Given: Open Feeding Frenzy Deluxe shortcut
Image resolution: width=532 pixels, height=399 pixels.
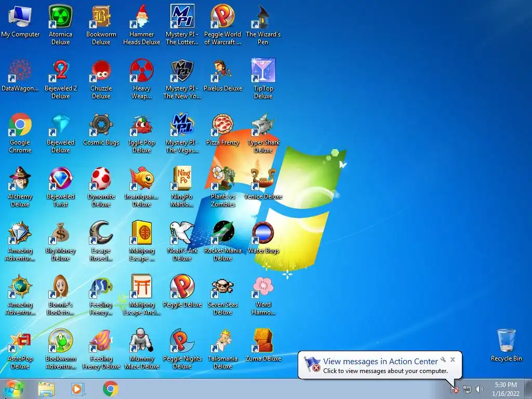Looking at the screenshot, I should pos(101,349).
